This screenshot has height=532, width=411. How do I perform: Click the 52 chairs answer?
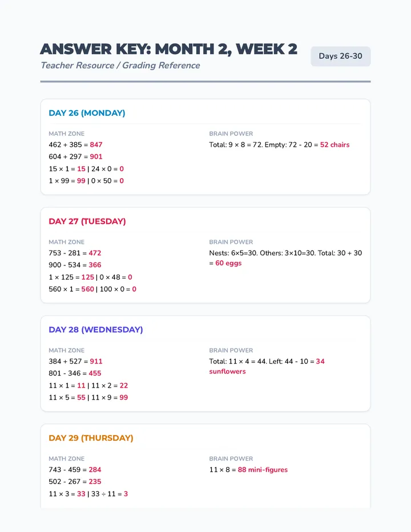(335, 144)
